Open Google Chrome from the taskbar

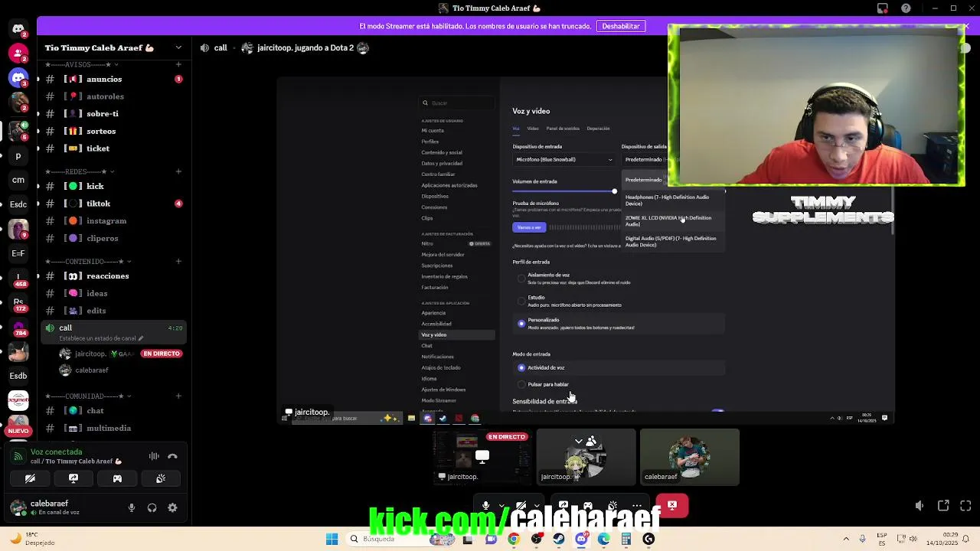514,539
